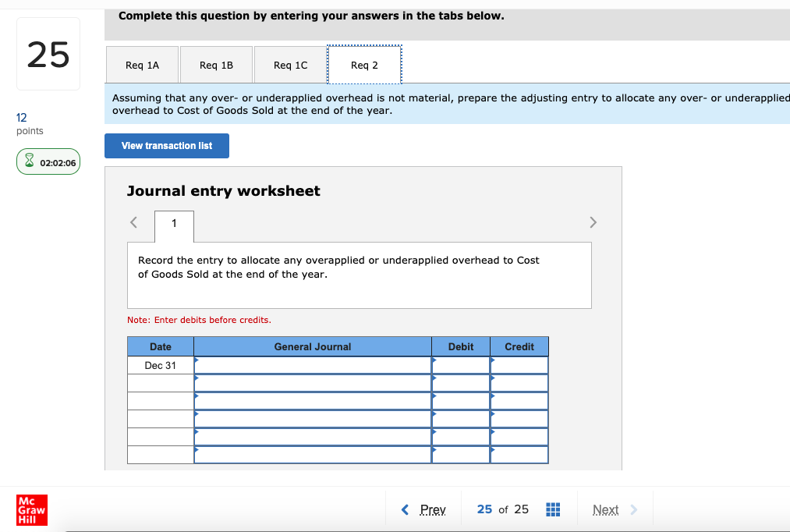Click the Credit field in the Dec 31 row
Image resolution: width=790 pixels, height=532 pixels.
point(519,364)
